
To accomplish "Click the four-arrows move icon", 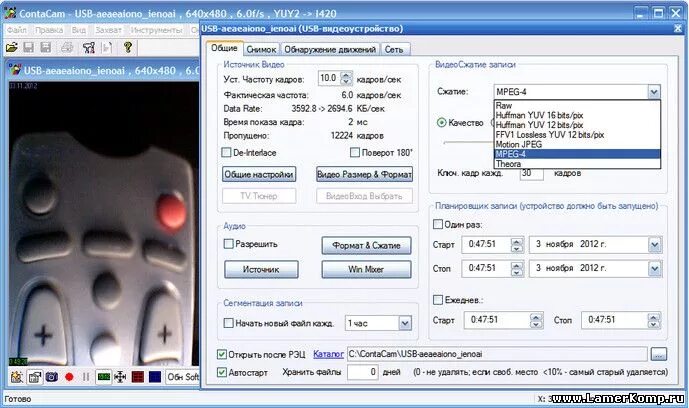I will click(x=120, y=377).
